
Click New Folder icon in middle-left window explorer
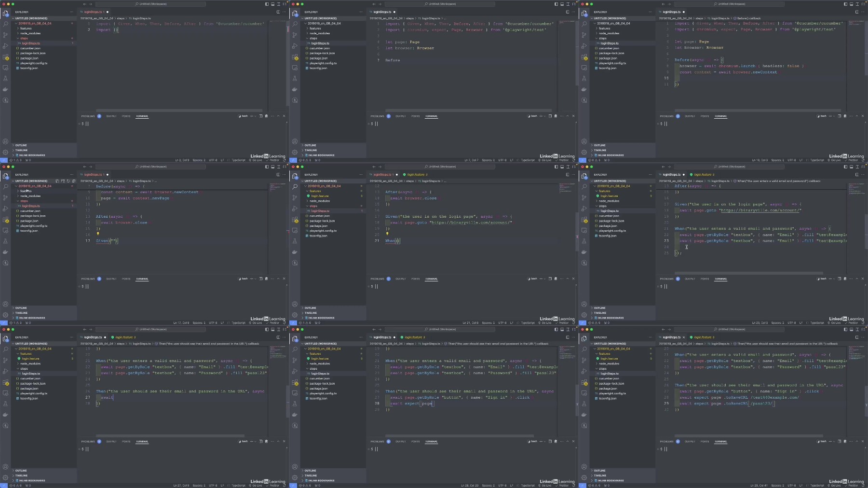tap(63, 181)
